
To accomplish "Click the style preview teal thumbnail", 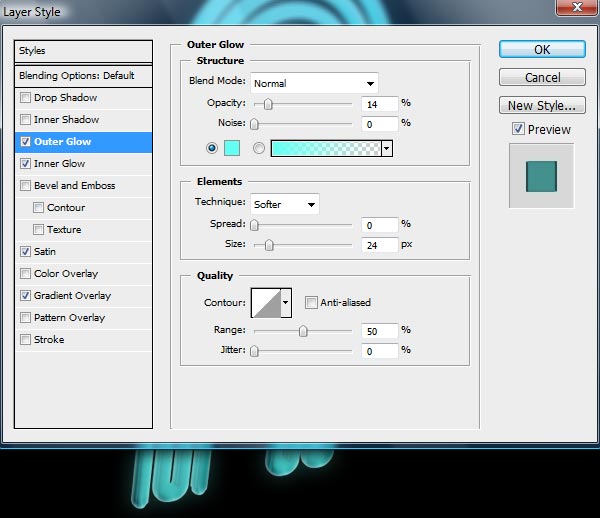I will click(541, 176).
